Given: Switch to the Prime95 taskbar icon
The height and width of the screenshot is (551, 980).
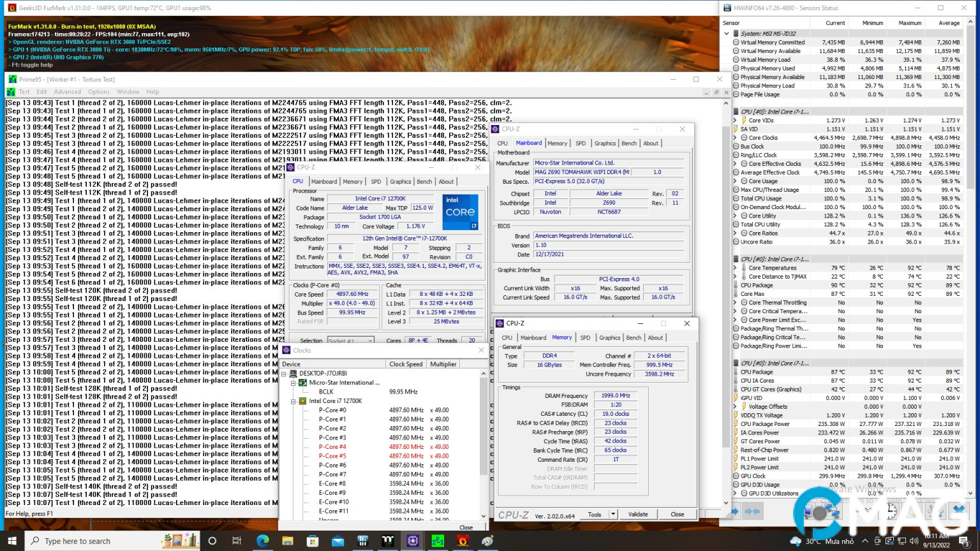Looking at the screenshot, I should coord(438,541).
